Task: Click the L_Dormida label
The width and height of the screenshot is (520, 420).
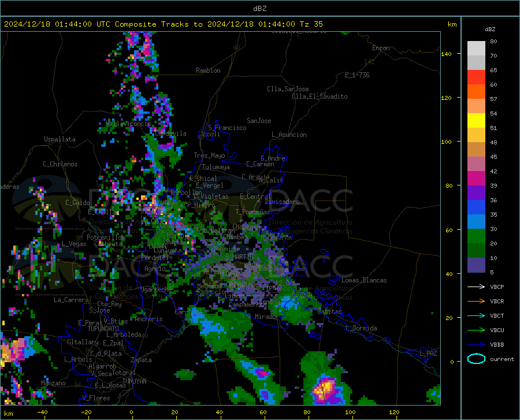Action: point(361,328)
